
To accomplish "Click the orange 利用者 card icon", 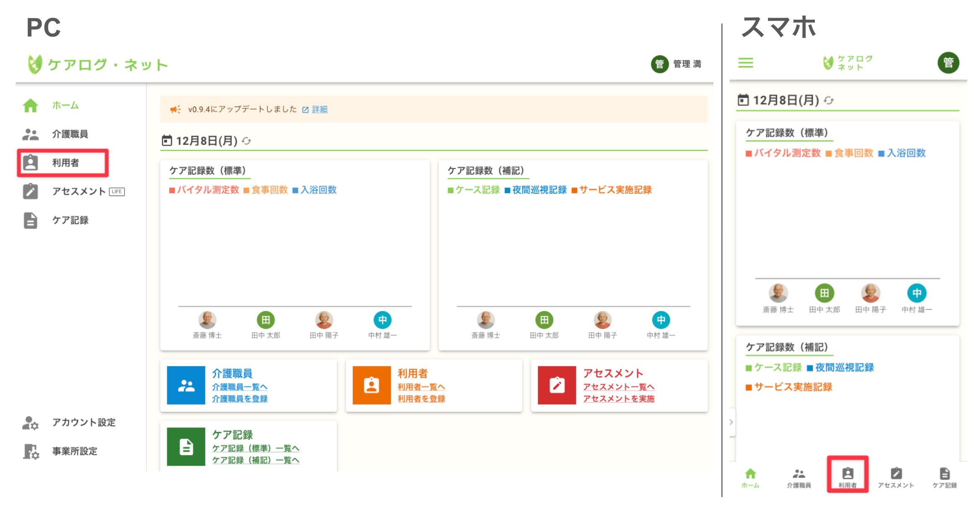I will click(x=371, y=385).
